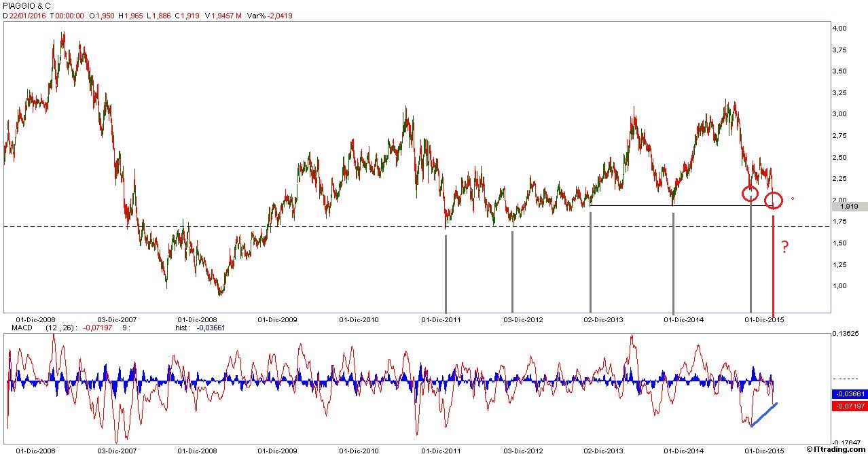Screen dimensions: 868x454
Task: Click the red -0,07197 MACD value box
Action: click(850, 406)
